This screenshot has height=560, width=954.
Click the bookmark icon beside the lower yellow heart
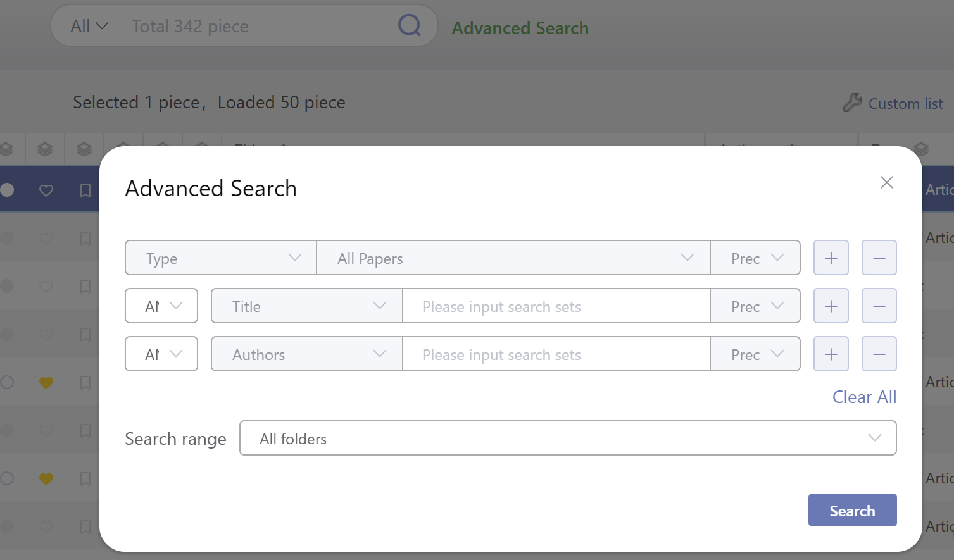pos(85,478)
